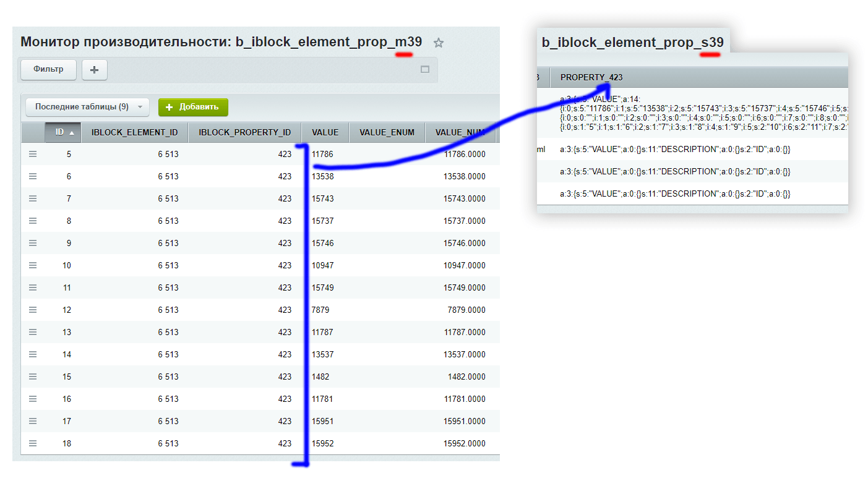The height and width of the screenshot is (481, 868).
Task: Open hamburger menu for row ID 18
Action: (33, 443)
